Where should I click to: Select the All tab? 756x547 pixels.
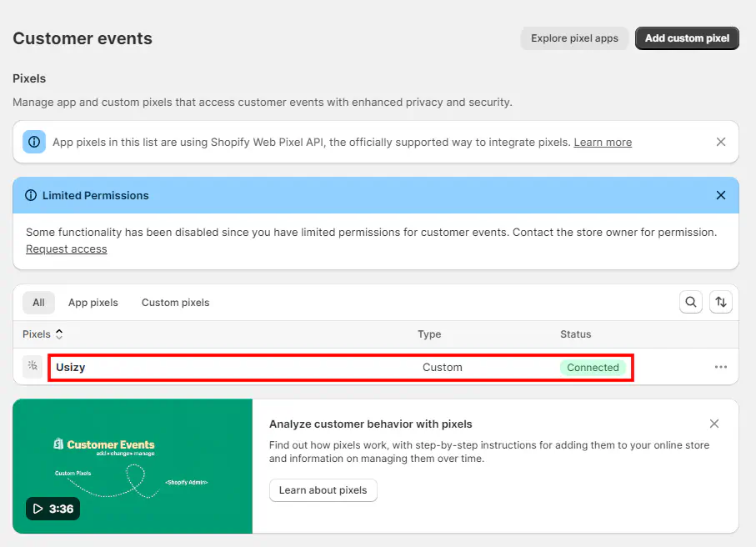(x=38, y=303)
